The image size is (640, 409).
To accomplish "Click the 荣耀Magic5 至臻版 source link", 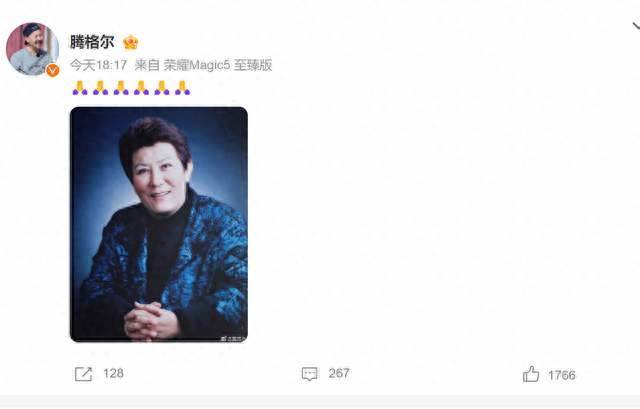I will pyautogui.click(x=218, y=65).
